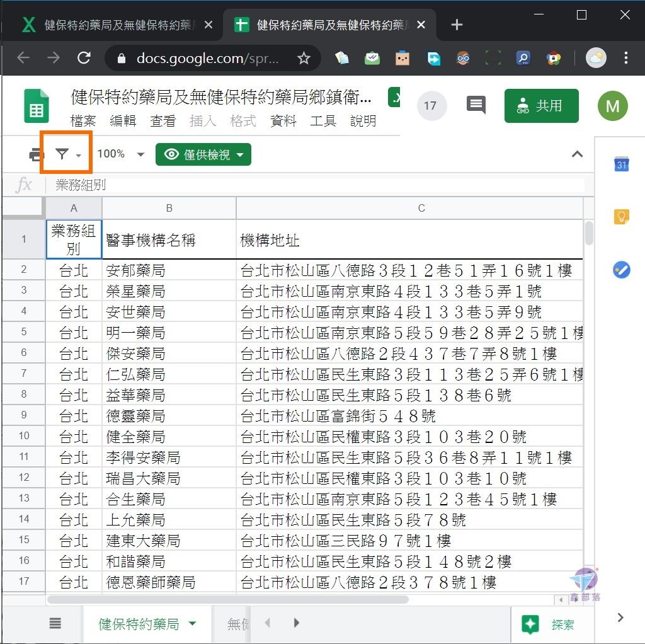
Task: Open new browser tab
Action: tap(457, 25)
